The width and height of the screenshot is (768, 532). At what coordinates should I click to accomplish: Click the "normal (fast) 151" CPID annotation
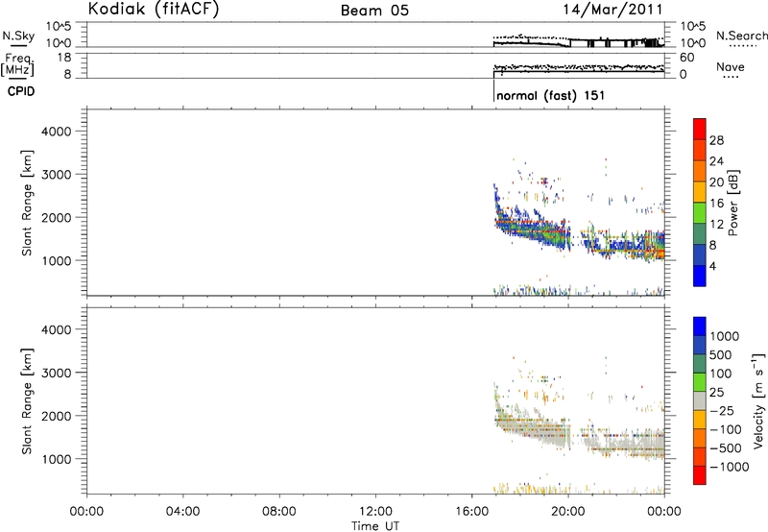click(550, 95)
